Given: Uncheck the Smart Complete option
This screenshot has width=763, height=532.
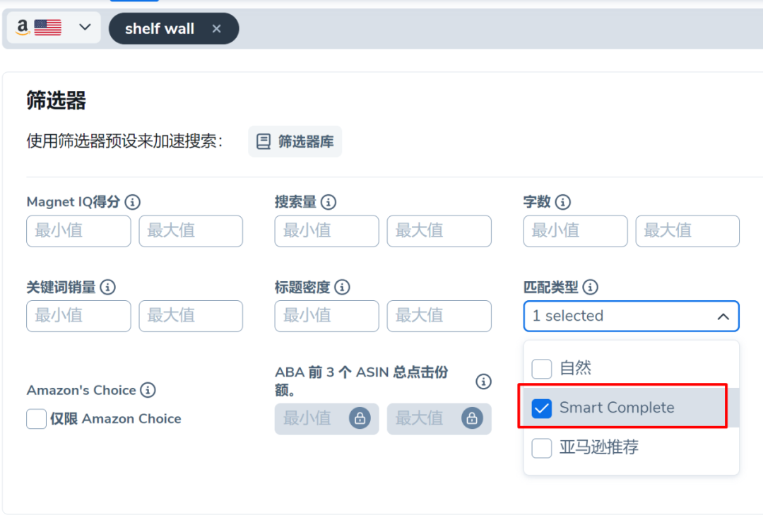Looking at the screenshot, I should point(542,408).
